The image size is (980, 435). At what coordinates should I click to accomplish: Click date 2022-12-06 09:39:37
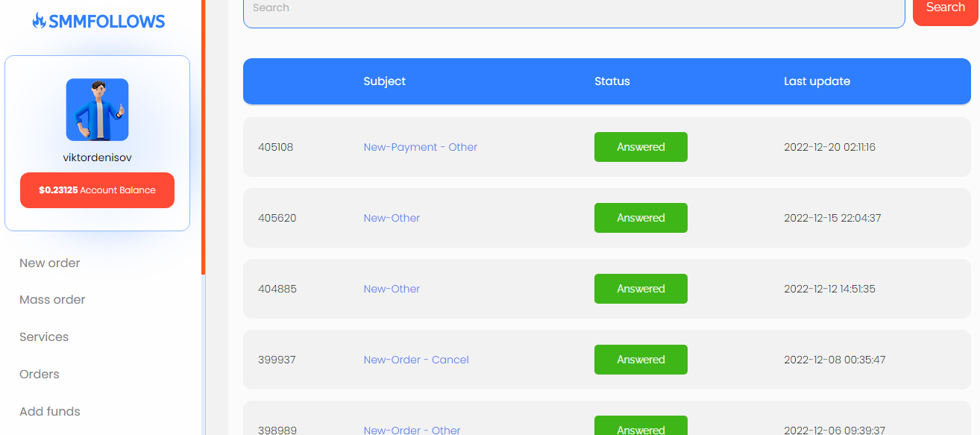coord(835,430)
